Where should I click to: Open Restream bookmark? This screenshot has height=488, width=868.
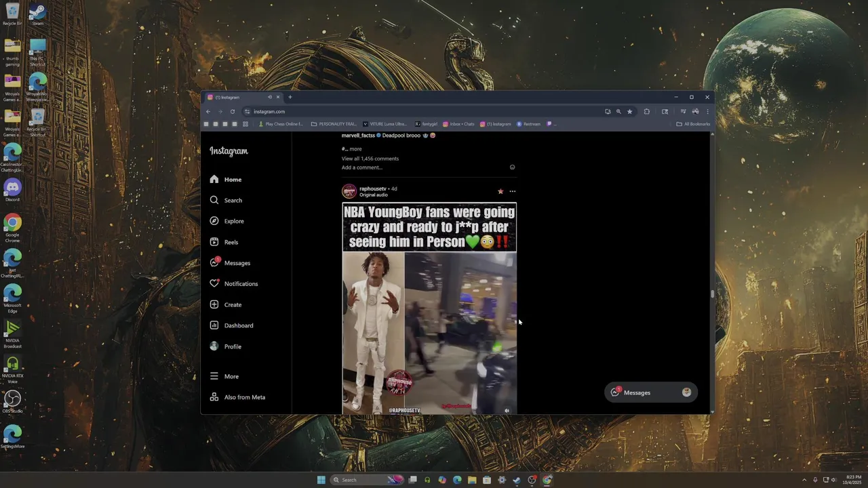[x=529, y=124]
